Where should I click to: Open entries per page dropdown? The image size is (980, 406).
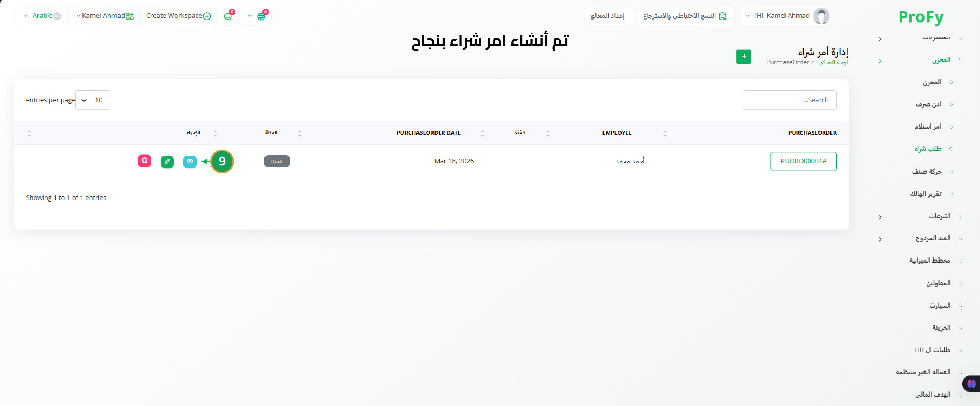pos(92,100)
